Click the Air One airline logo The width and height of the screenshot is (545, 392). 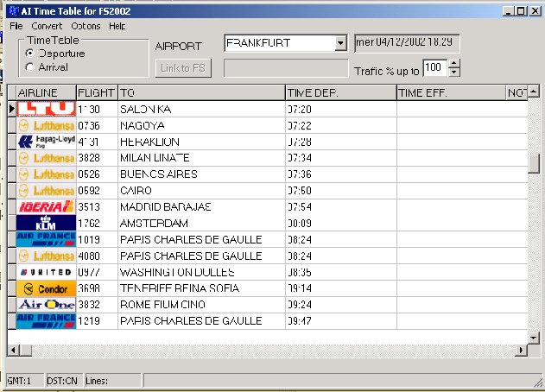[47, 305]
